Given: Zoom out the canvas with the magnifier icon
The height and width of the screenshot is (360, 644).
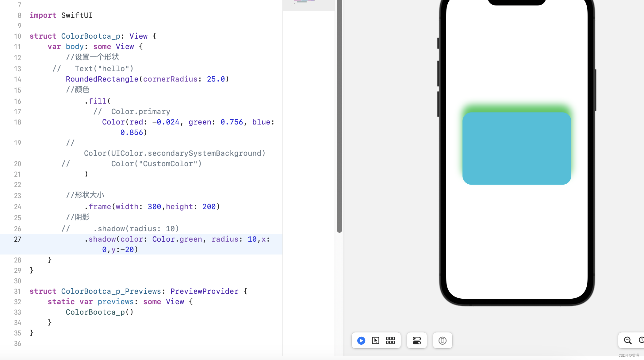Looking at the screenshot, I should click(x=627, y=340).
